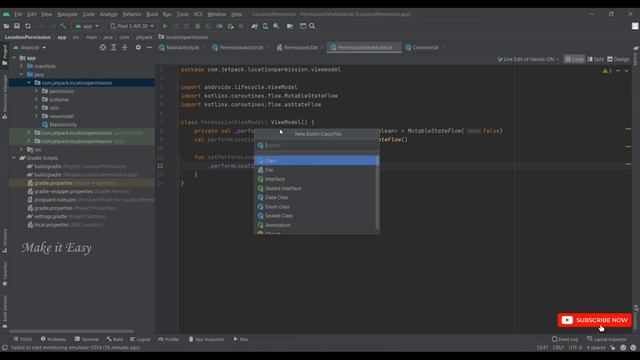Select Sealed Interface in popup list

(316, 189)
